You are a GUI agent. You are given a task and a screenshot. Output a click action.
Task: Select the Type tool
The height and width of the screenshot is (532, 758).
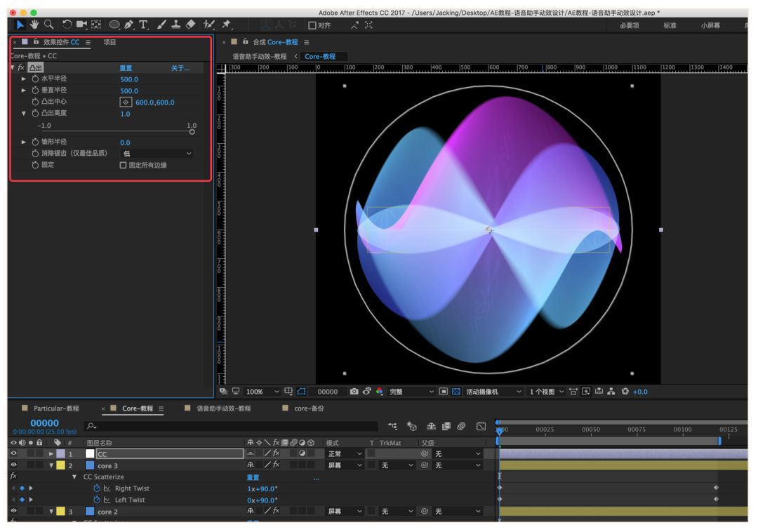click(143, 24)
